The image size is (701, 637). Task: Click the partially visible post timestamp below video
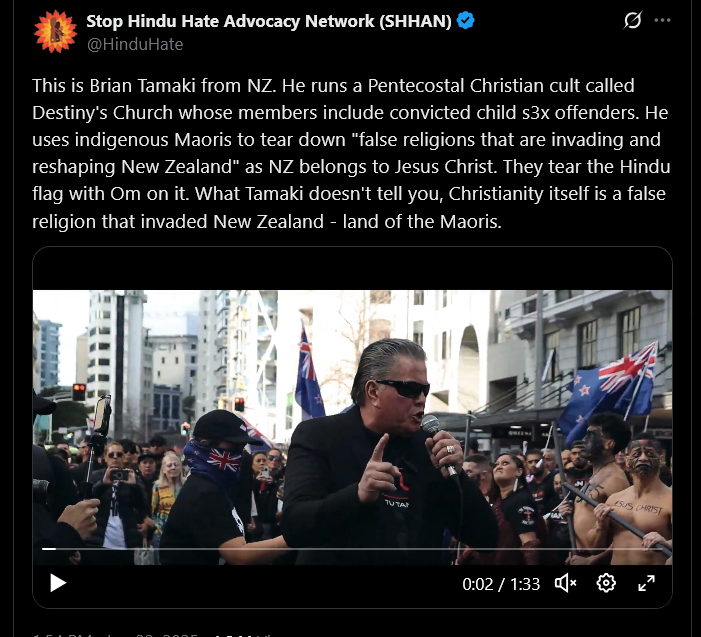[x=116, y=635]
